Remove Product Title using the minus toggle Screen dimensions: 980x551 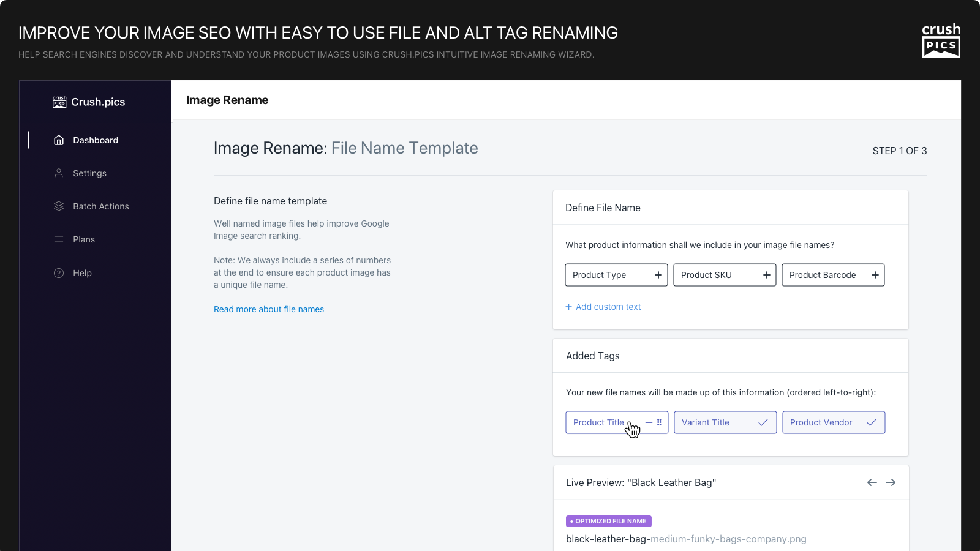(649, 422)
